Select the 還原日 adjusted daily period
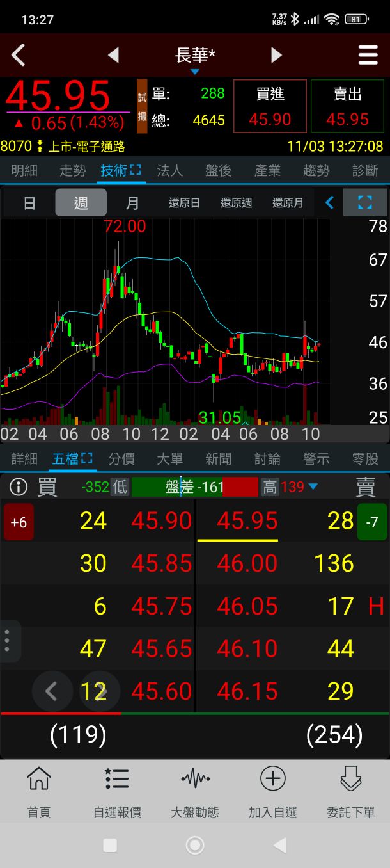Screen dimensions: 390x868 click(x=184, y=203)
